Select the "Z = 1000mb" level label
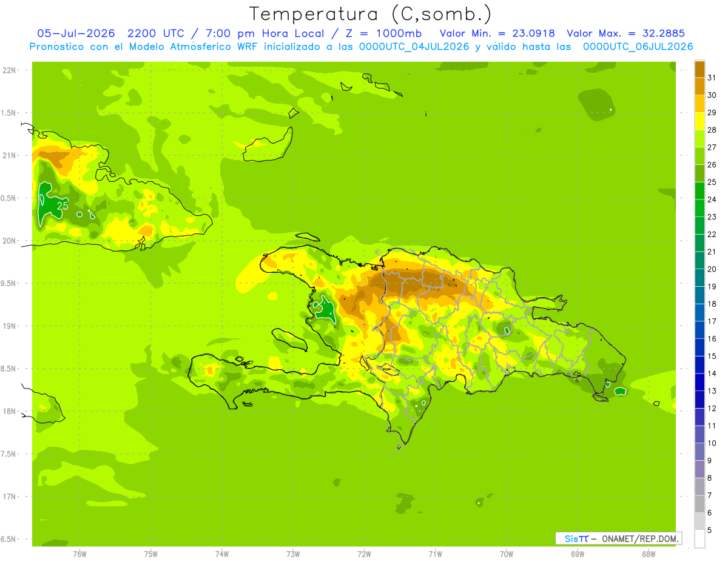 tap(384, 33)
